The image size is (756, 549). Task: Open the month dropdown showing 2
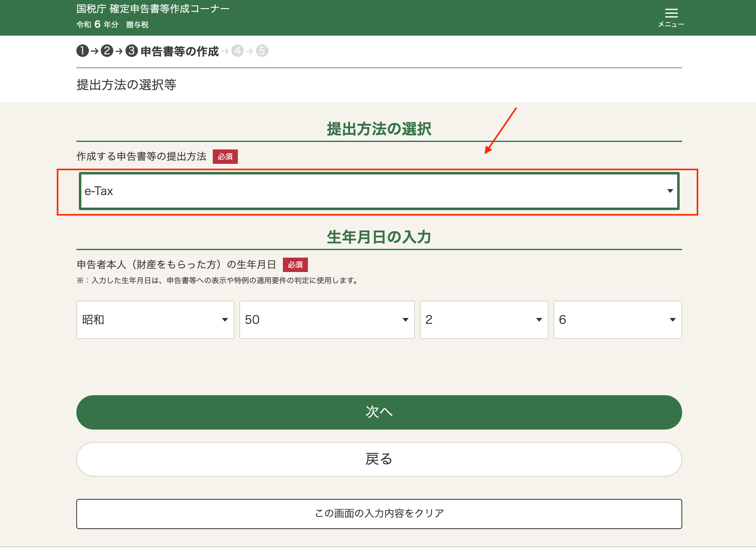coord(484,320)
